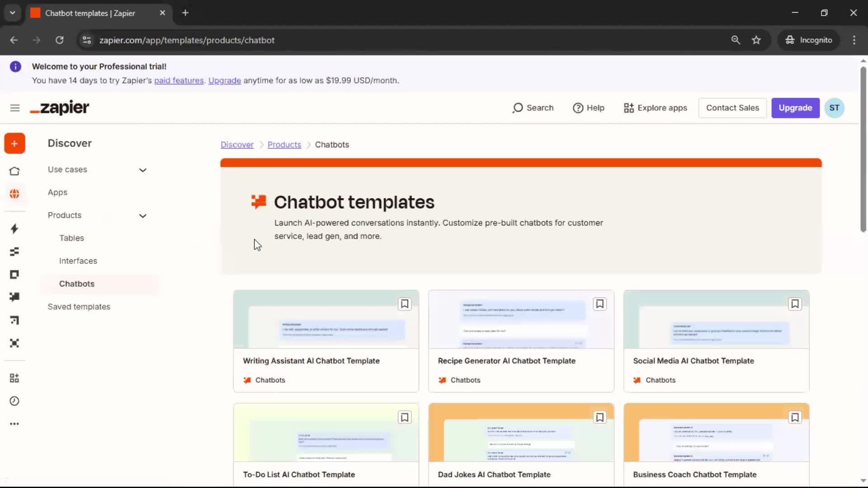Viewport: 868px width, 488px height.
Task: Follow the paid features link
Action: click(179, 80)
